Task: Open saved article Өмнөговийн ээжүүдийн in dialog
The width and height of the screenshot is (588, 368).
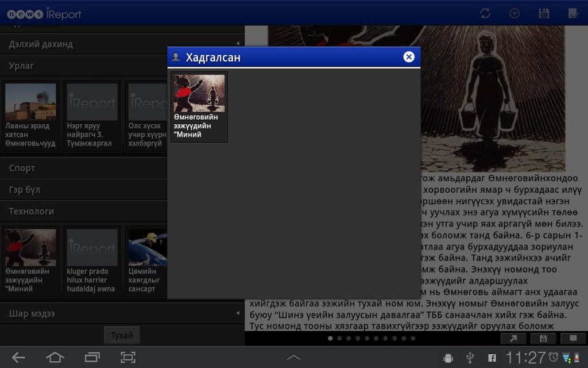Action: click(199, 107)
